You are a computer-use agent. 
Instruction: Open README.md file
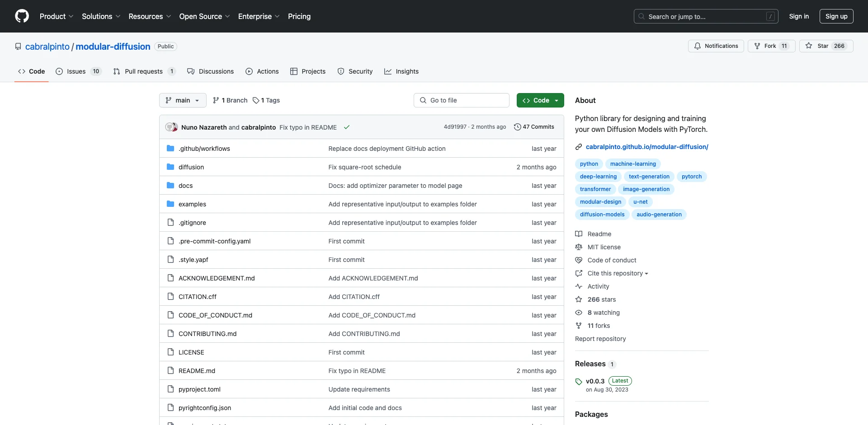(x=197, y=371)
